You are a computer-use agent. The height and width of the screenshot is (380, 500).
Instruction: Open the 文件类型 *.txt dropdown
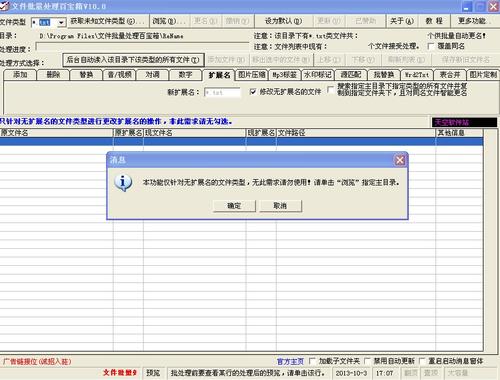[61, 23]
